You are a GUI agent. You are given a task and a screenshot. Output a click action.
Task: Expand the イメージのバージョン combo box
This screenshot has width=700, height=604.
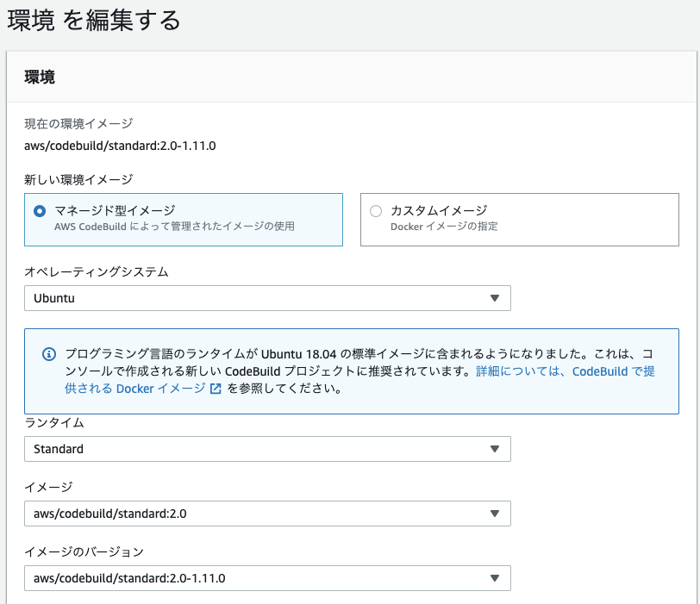[x=259, y=578]
